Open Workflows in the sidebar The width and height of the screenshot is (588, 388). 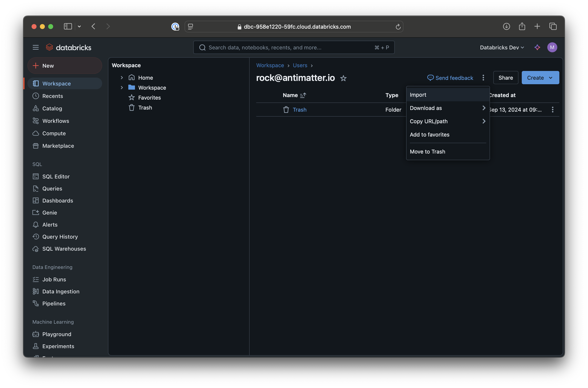click(x=65, y=121)
